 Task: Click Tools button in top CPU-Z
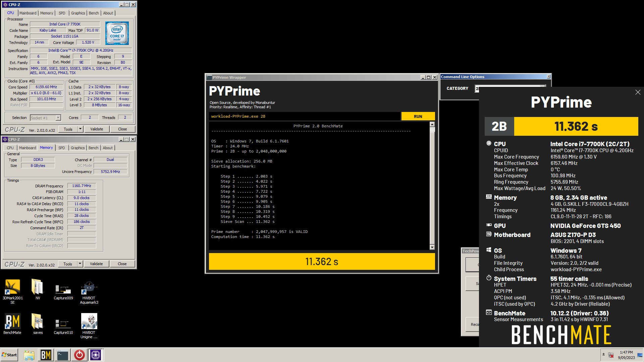68,129
